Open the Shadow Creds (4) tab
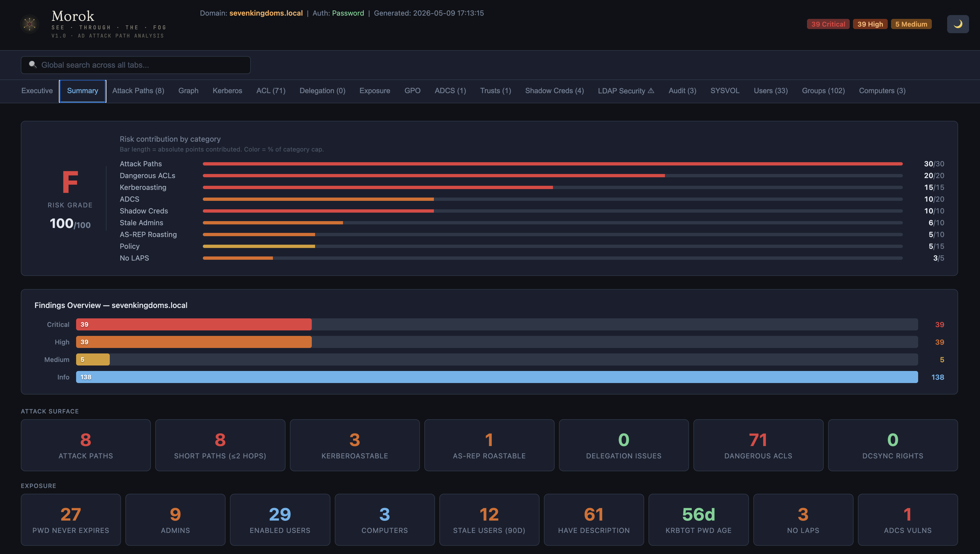This screenshot has width=980, height=554. pos(554,91)
